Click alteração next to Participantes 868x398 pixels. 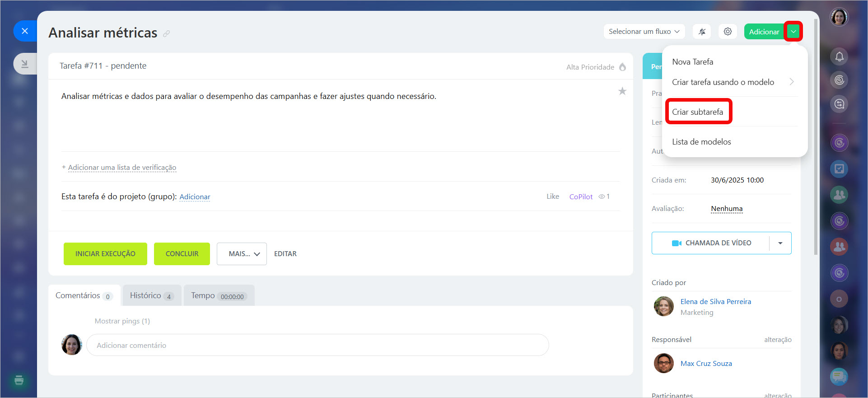tap(778, 395)
